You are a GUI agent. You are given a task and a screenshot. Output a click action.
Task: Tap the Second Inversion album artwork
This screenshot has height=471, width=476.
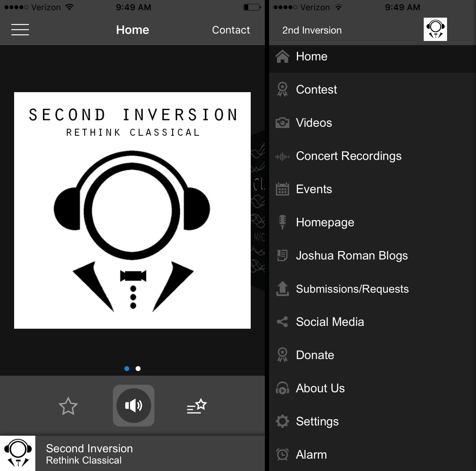[x=132, y=210]
